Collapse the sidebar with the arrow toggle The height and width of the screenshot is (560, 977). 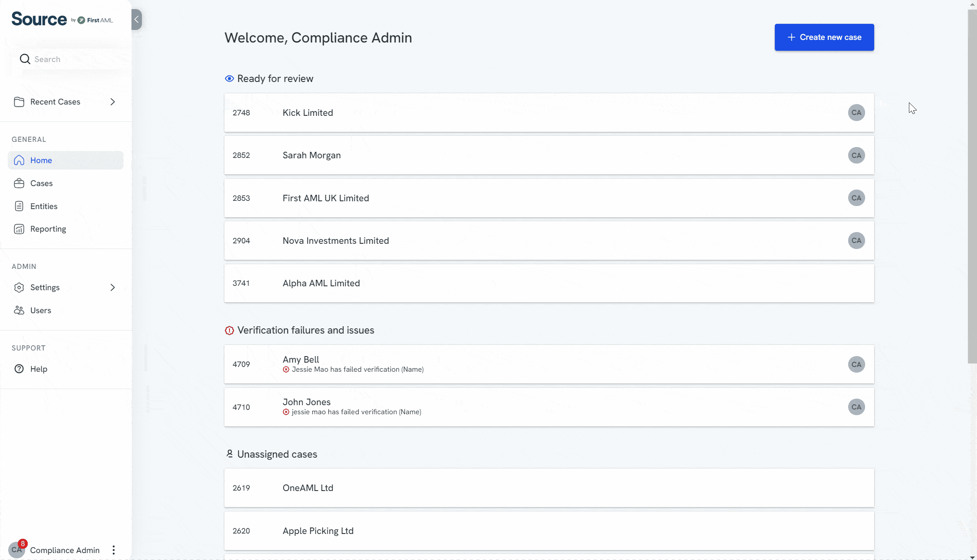coord(137,20)
